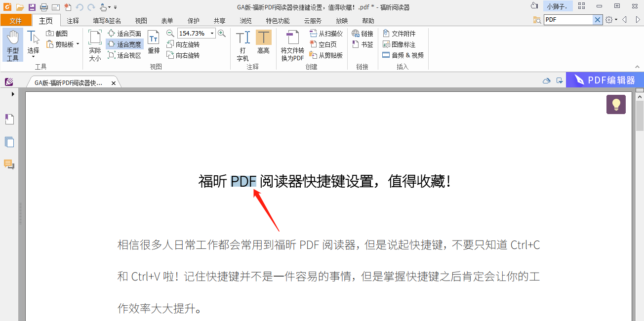Viewport: 644px width, 321px height.
Task: Open the Share (共享) tab
Action: pos(220,21)
